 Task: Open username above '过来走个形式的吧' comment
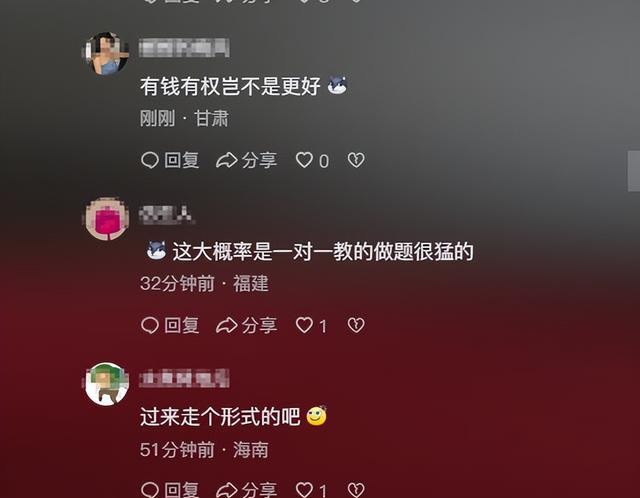[184, 378]
